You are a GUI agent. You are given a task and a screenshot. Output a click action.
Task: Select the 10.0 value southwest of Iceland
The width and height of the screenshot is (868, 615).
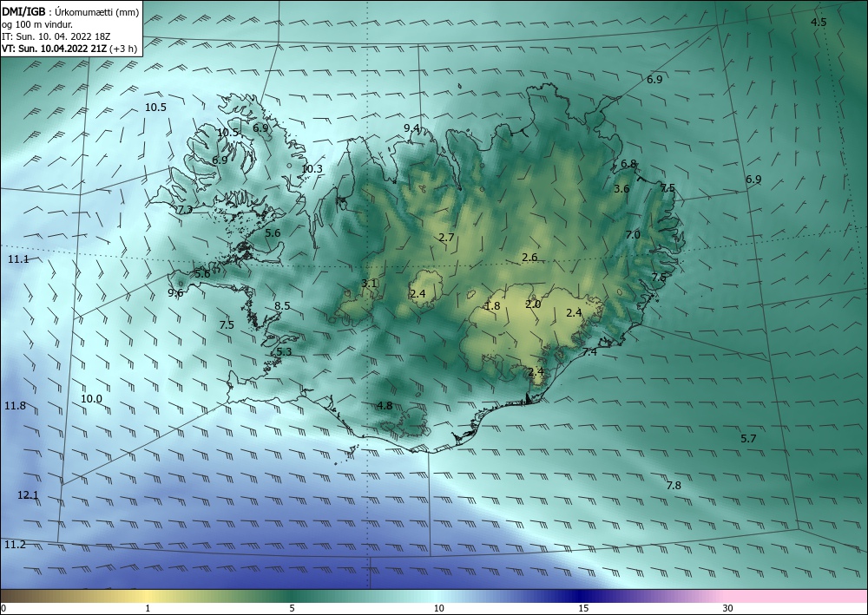pos(91,399)
